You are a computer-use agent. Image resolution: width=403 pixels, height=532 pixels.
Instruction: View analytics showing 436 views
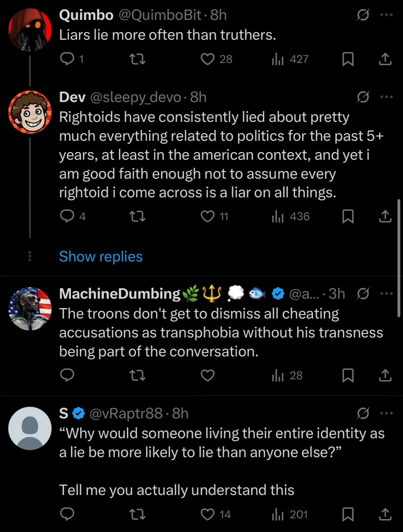(290, 217)
